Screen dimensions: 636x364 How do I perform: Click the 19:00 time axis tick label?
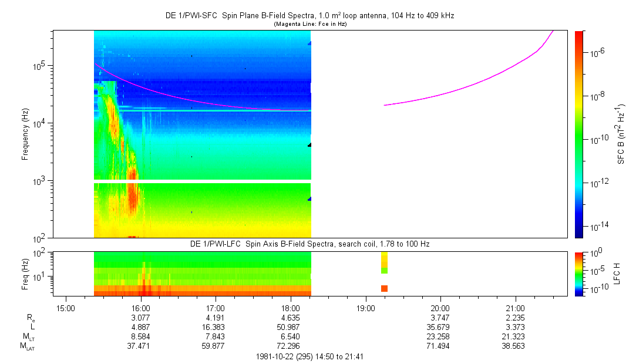365,308
